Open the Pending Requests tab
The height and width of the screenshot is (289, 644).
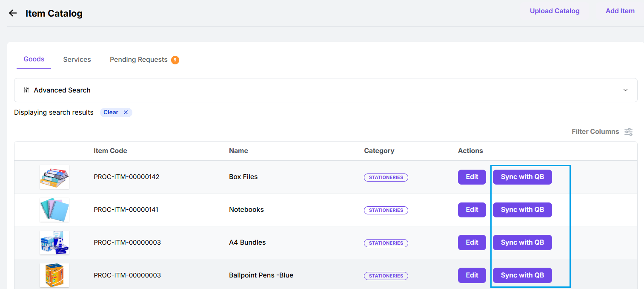(139, 60)
